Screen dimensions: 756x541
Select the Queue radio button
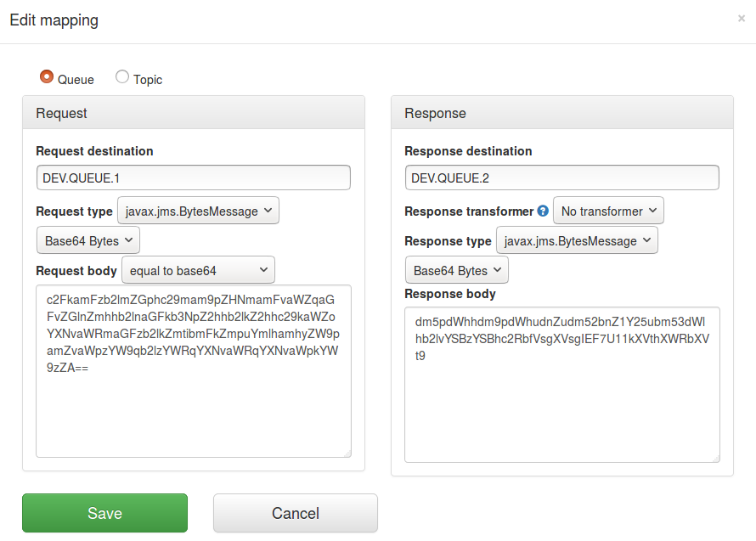[x=47, y=76]
